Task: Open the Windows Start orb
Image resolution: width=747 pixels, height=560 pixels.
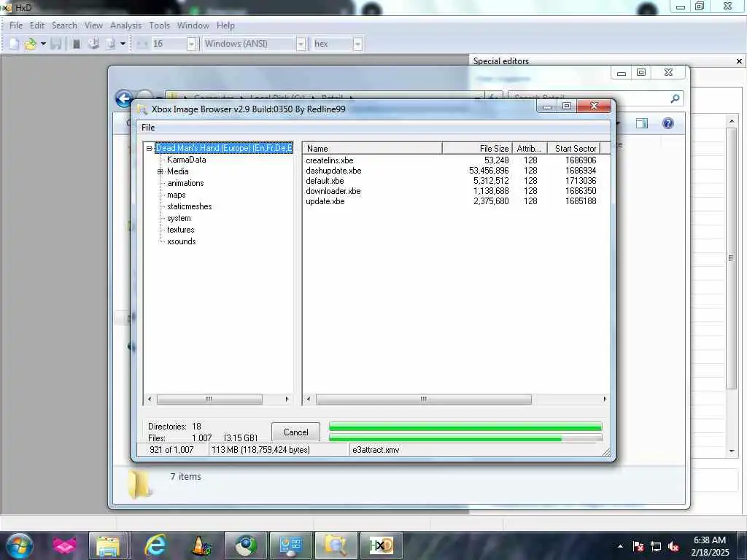Action: pyautogui.click(x=19, y=545)
